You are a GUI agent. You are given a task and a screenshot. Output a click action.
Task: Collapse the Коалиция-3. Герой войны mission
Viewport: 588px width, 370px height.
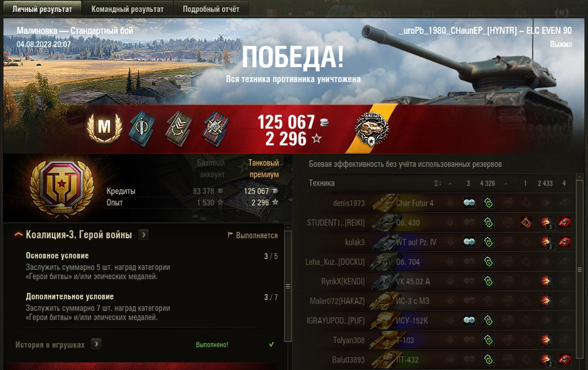click(18, 235)
